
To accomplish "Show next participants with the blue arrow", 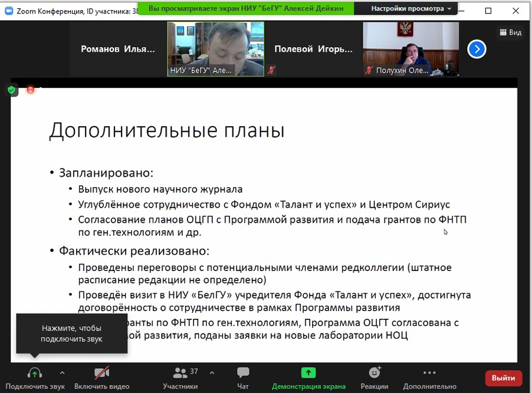I will coord(477,49).
